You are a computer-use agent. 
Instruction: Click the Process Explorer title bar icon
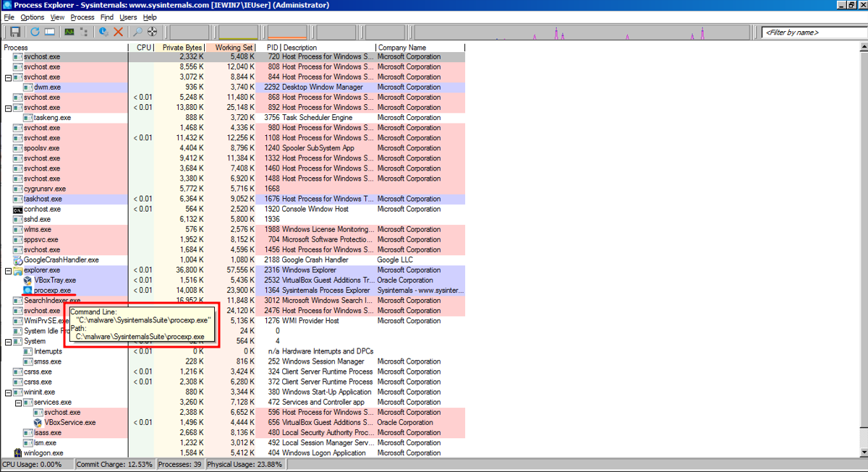tap(7, 5)
